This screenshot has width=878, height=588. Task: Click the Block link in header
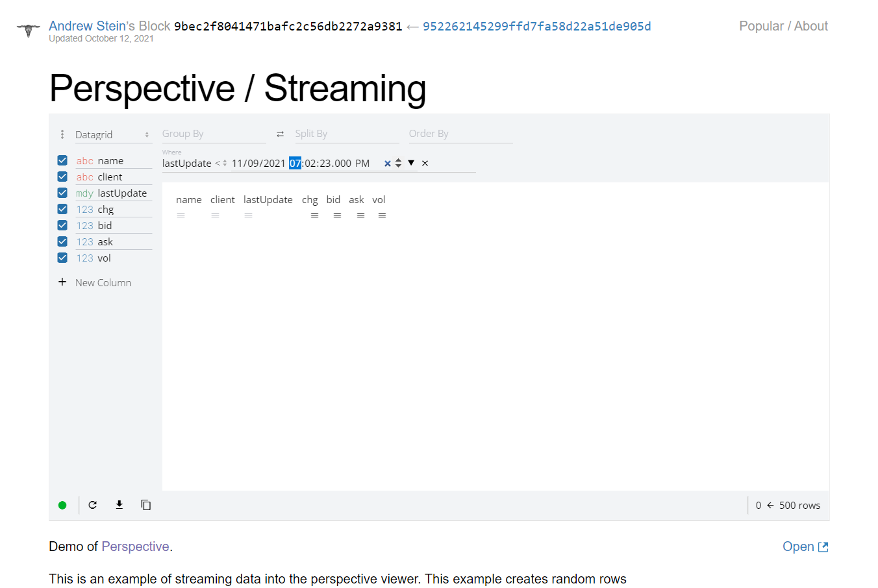pyautogui.click(x=155, y=26)
